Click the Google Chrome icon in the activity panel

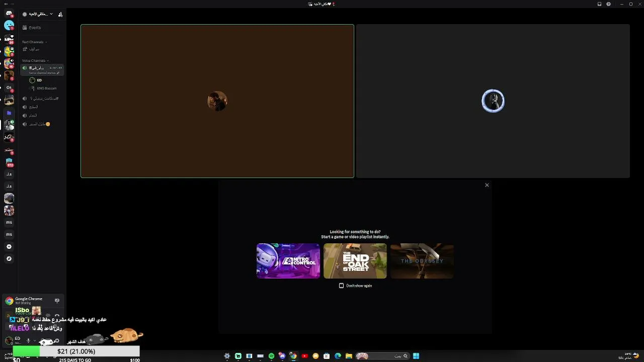9,301
